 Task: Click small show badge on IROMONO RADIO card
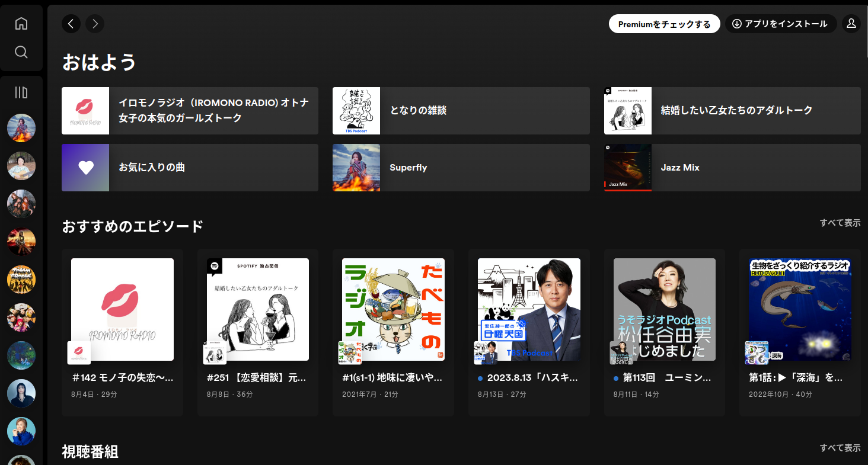coord(79,353)
